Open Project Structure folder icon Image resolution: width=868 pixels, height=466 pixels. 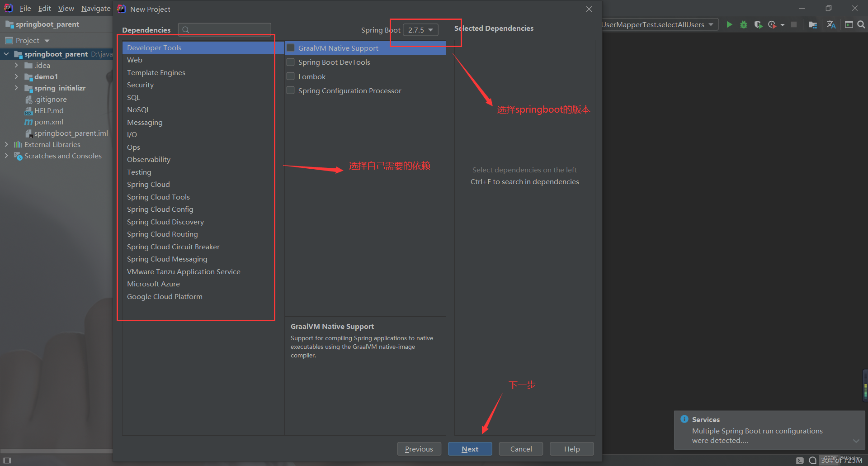pos(813,24)
